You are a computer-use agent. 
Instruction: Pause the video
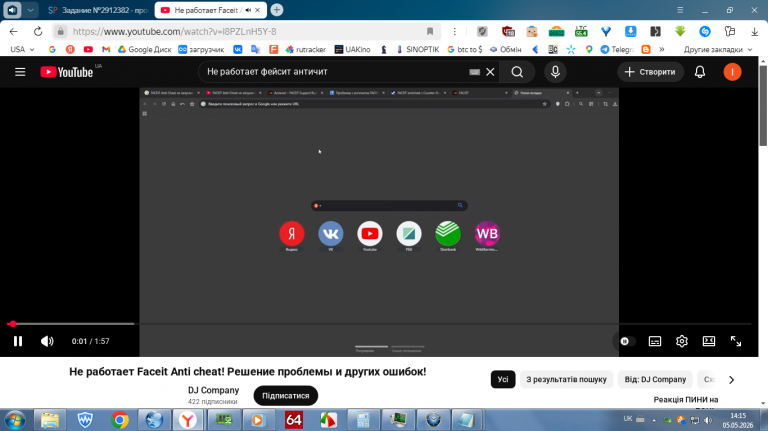coord(18,341)
